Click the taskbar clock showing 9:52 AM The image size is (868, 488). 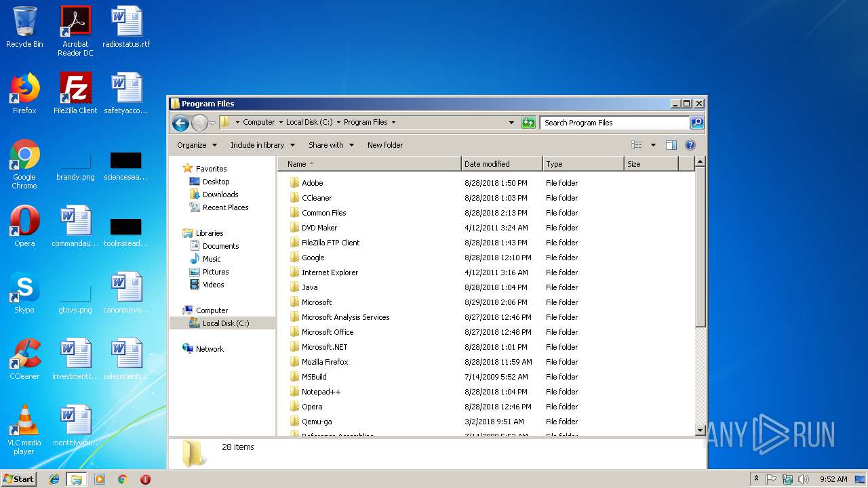click(x=833, y=479)
